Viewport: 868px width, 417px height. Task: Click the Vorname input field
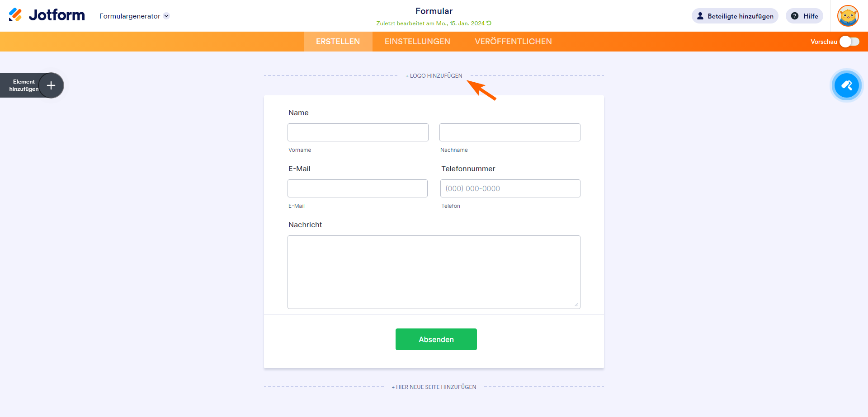click(x=358, y=132)
